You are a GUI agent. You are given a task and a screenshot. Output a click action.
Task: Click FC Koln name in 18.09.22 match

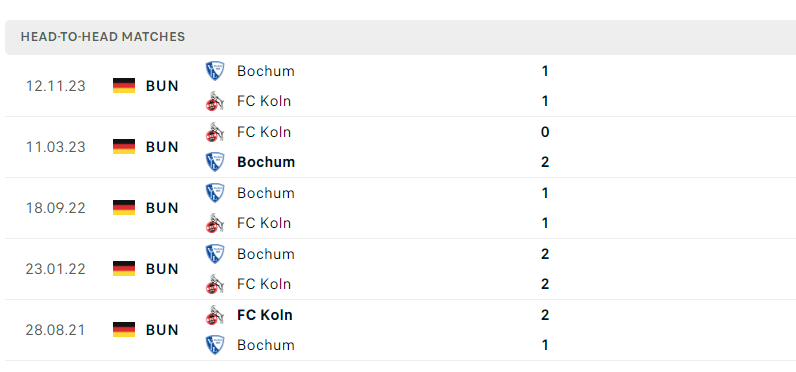point(264,223)
